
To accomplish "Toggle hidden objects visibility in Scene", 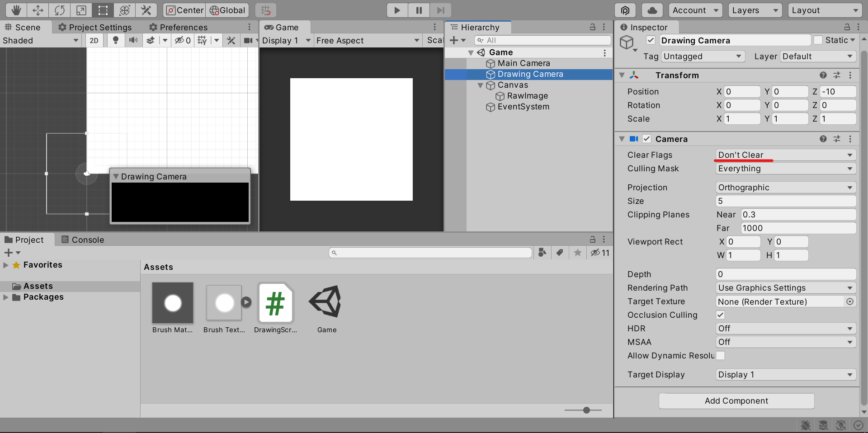I will click(x=183, y=40).
